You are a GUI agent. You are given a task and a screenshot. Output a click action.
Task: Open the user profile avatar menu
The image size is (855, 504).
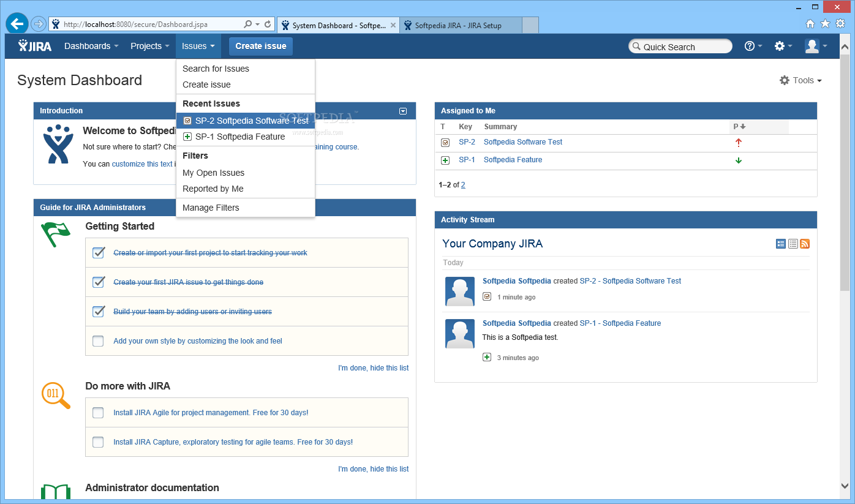click(x=816, y=46)
